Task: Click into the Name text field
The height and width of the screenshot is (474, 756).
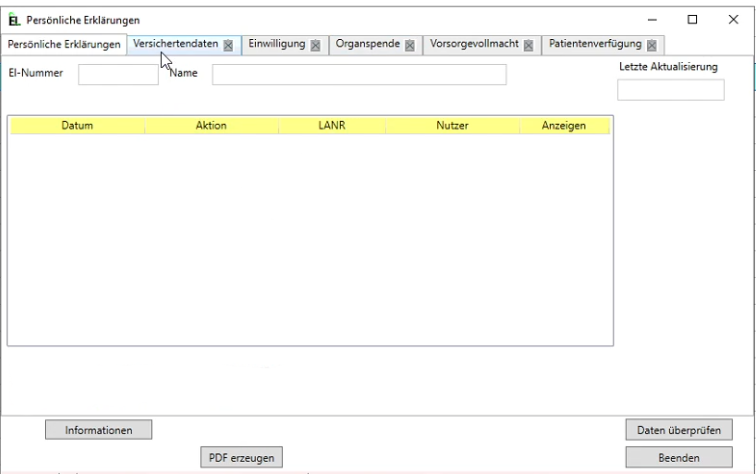Action: pos(358,74)
